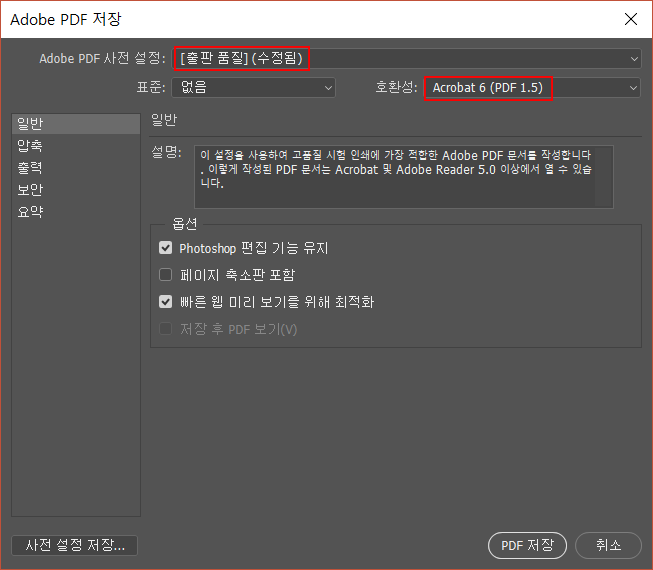
Task: Click the 저장 후 PDF 보기 checkbox
Action: [x=166, y=329]
